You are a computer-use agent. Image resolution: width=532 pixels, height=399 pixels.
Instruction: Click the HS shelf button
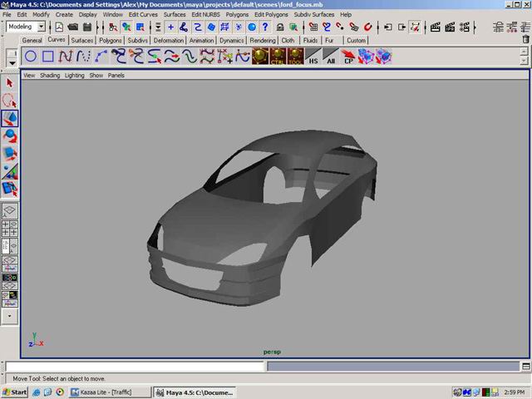point(313,57)
